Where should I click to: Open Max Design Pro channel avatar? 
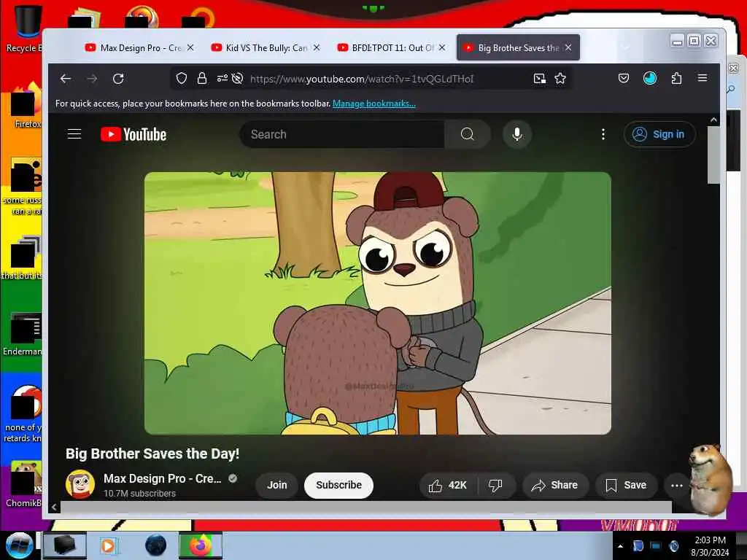pyautogui.click(x=80, y=484)
